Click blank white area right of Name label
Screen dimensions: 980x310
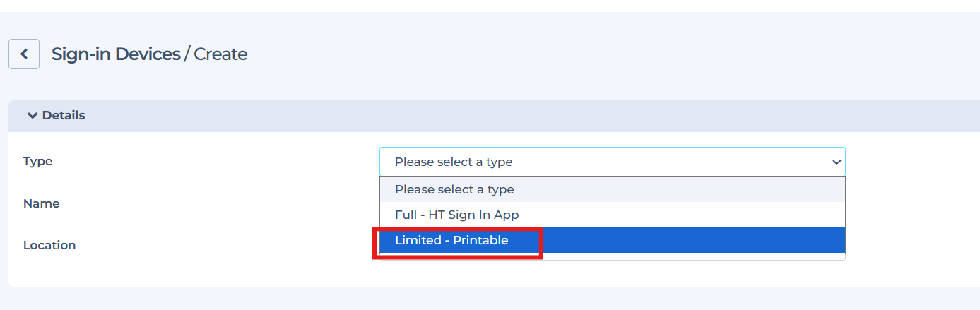(212, 203)
